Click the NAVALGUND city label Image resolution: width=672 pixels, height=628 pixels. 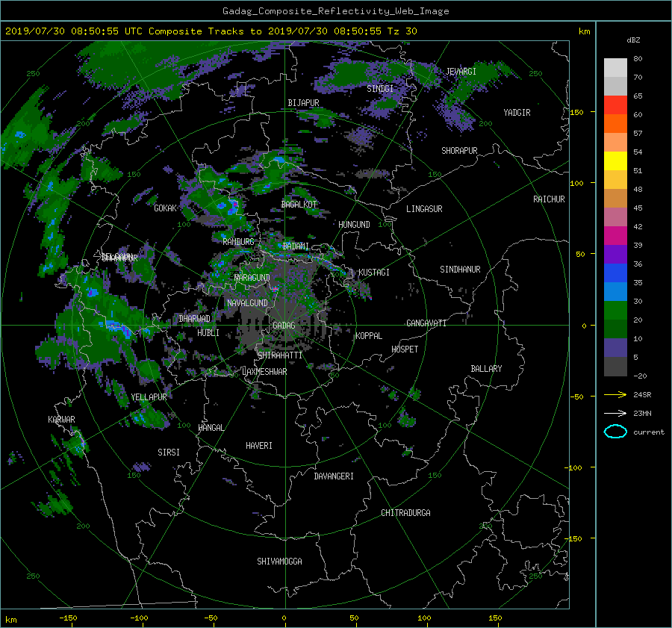click(247, 303)
